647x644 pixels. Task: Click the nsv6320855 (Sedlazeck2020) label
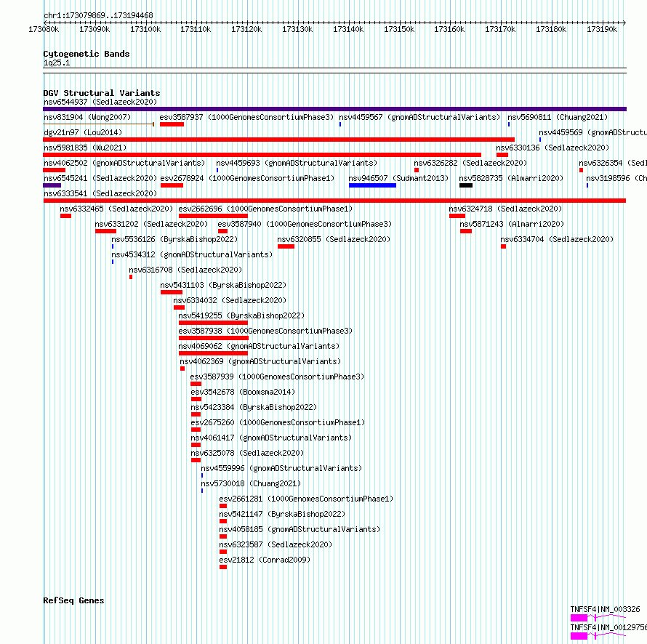[x=334, y=239]
